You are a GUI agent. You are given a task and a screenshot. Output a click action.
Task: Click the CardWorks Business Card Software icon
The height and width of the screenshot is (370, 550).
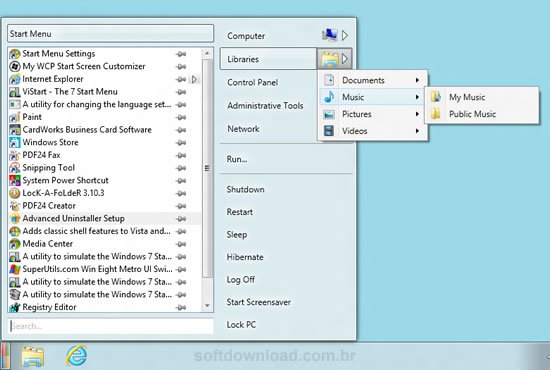pos(15,129)
